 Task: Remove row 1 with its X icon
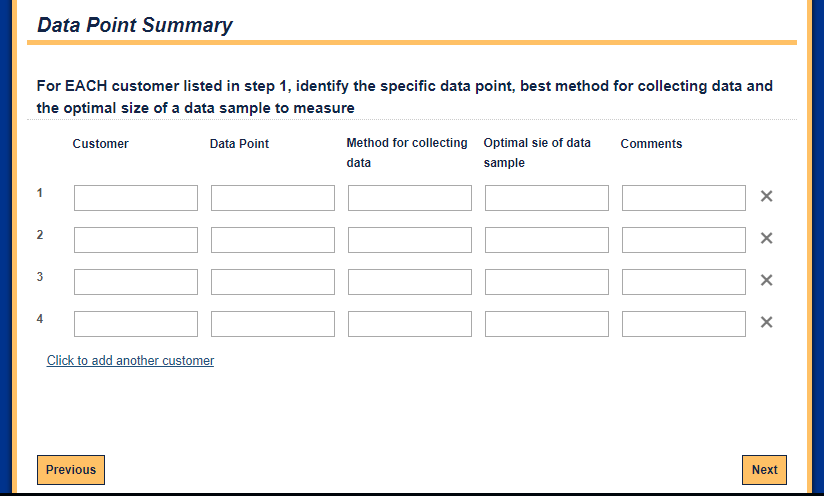[x=766, y=196]
